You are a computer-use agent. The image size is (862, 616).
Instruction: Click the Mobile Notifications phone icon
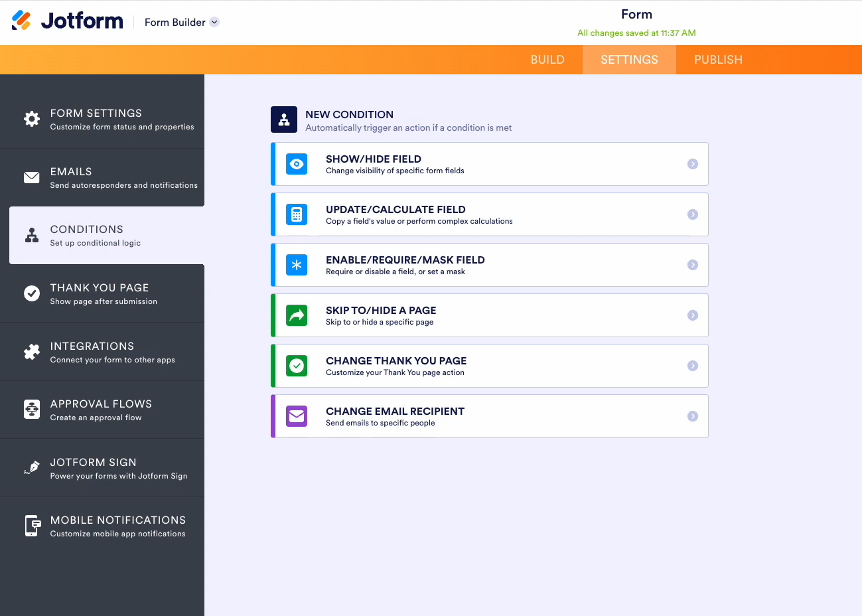tap(33, 526)
